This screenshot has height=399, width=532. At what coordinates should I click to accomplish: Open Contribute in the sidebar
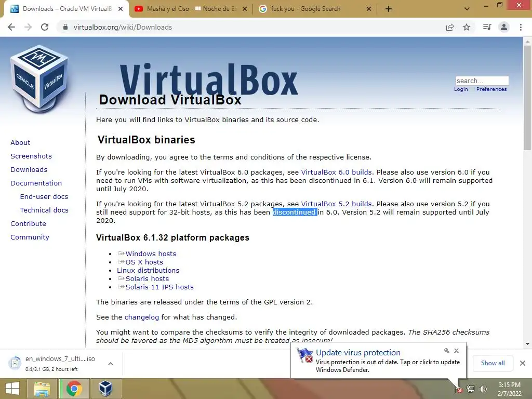point(28,224)
